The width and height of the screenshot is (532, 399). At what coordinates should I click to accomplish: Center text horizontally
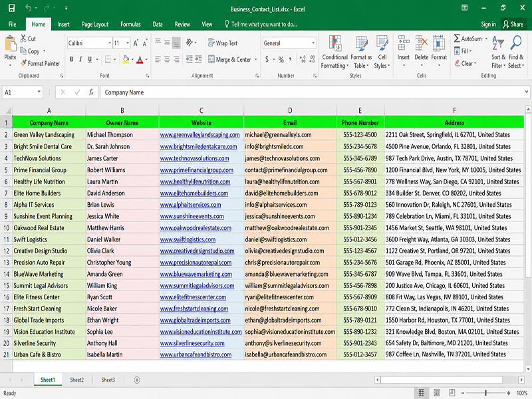coord(167,59)
